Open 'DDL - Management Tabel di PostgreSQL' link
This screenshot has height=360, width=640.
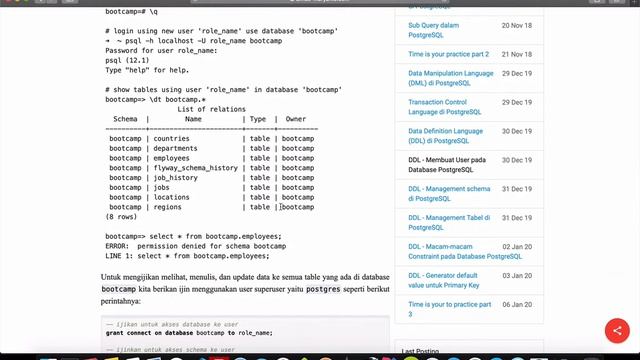click(449, 223)
